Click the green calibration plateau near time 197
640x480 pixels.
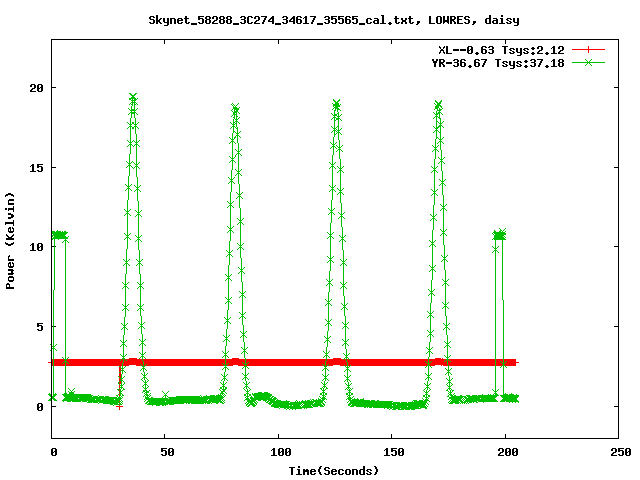(x=499, y=235)
